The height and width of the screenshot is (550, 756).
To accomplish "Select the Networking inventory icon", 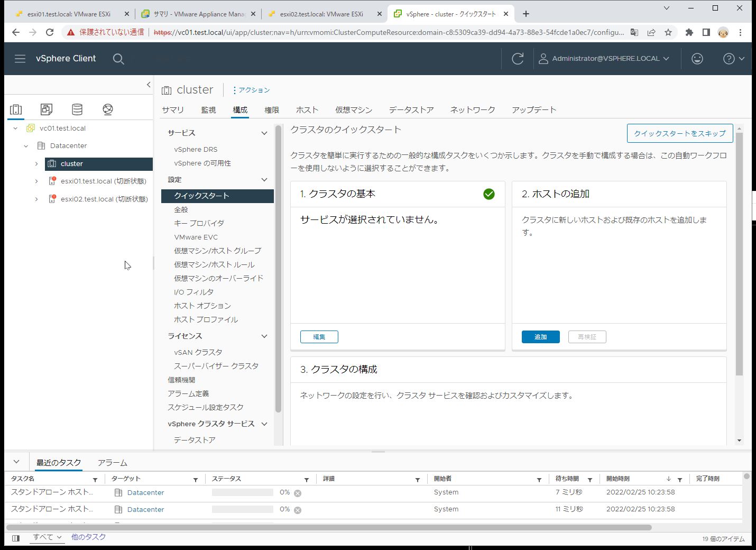I will (108, 109).
